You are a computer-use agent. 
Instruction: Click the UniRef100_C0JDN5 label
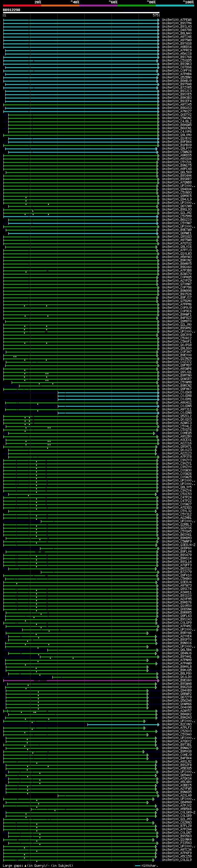(x=177, y=406)
